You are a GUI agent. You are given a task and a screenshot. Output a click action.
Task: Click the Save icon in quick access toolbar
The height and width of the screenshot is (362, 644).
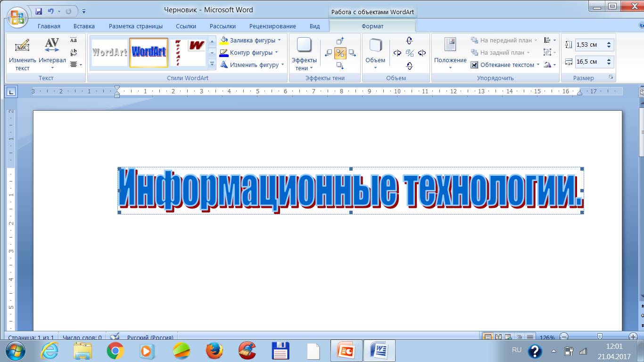click(39, 10)
